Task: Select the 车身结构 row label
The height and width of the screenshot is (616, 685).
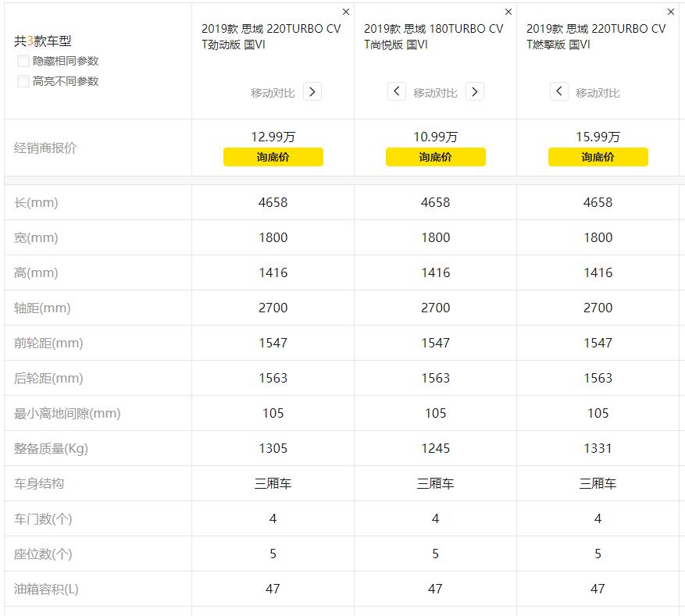Action: point(39,484)
